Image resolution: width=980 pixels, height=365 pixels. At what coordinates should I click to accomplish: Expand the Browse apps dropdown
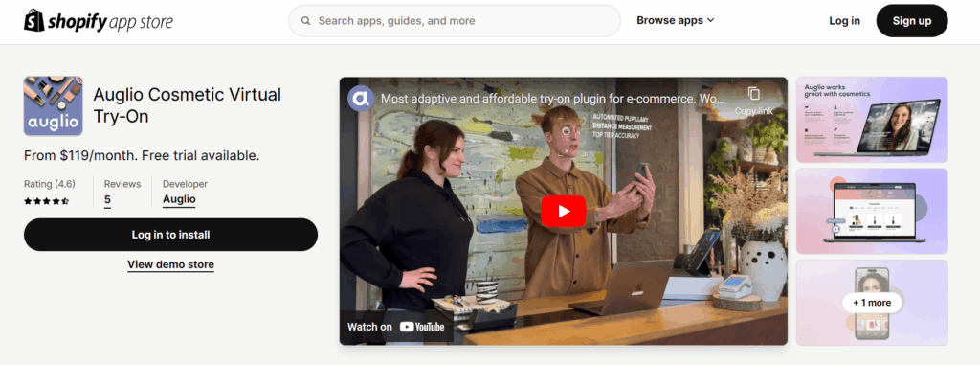pos(675,21)
